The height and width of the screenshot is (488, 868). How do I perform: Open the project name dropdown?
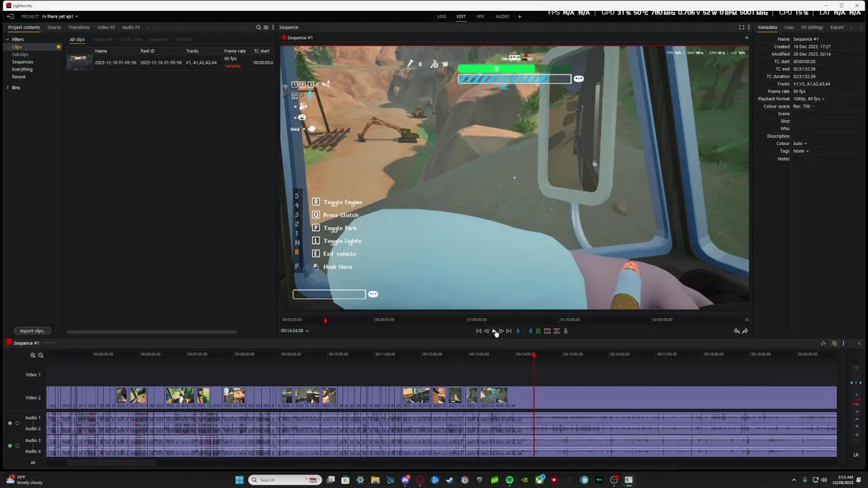pyautogui.click(x=60, y=16)
